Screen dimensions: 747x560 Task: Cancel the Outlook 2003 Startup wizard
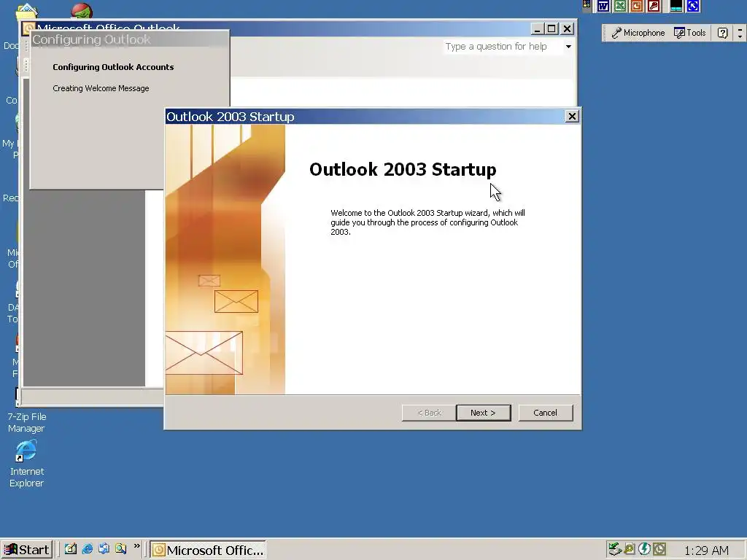(x=545, y=413)
